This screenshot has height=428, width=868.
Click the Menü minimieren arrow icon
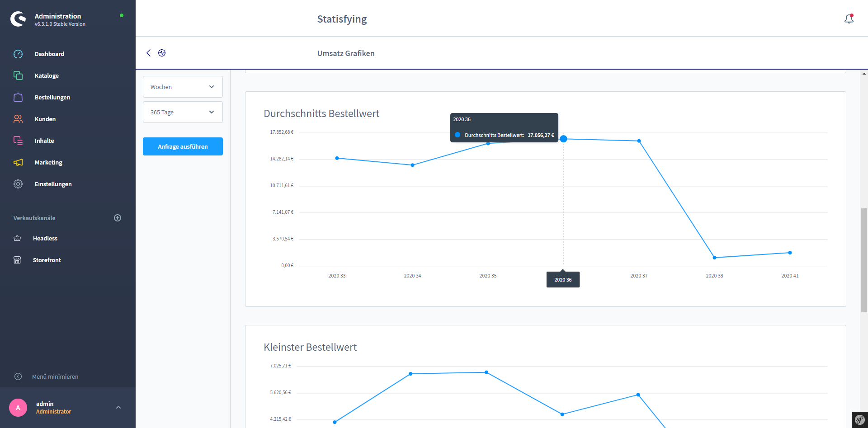tap(18, 376)
